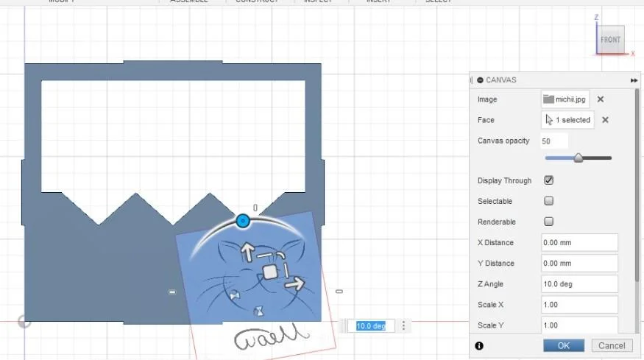
Task: Click the Face '1 selected' selector
Action: coord(567,120)
